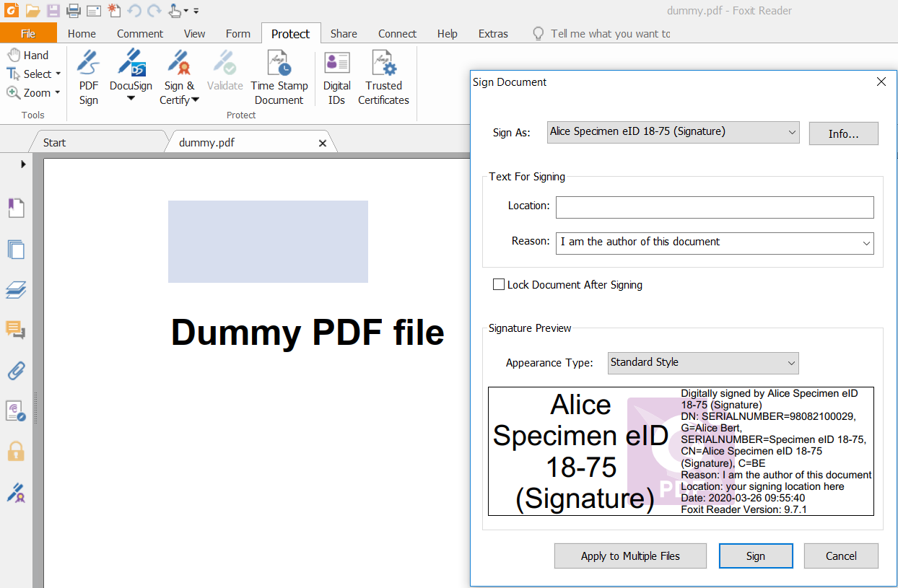Image resolution: width=898 pixels, height=588 pixels.
Task: Open the Help ribbon tab
Action: 448,33
